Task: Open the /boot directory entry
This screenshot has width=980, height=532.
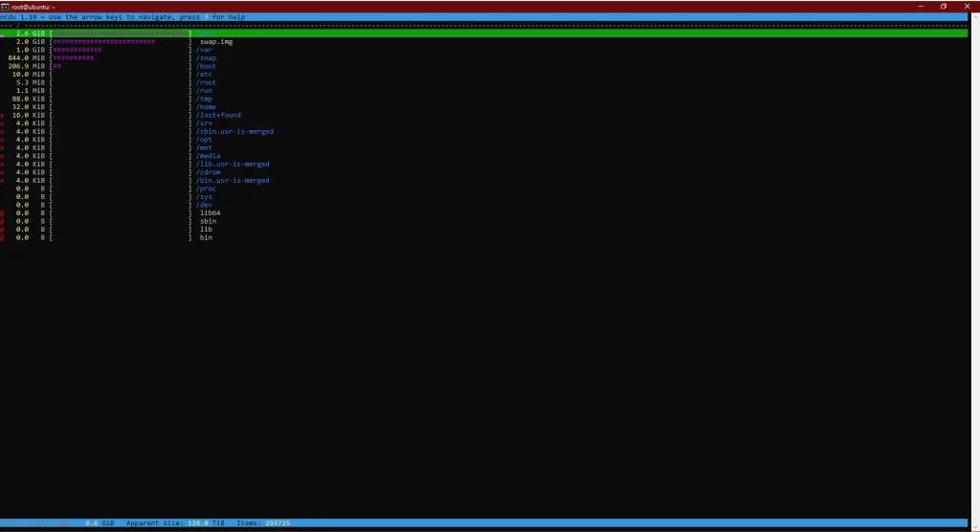Action: 207,66
